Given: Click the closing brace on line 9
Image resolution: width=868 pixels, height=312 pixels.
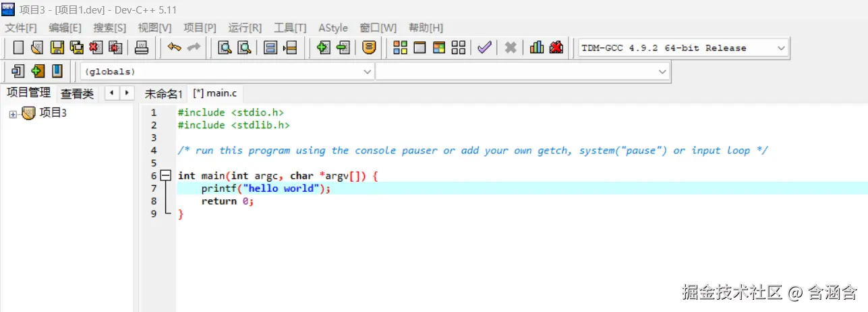Looking at the screenshot, I should (x=180, y=214).
